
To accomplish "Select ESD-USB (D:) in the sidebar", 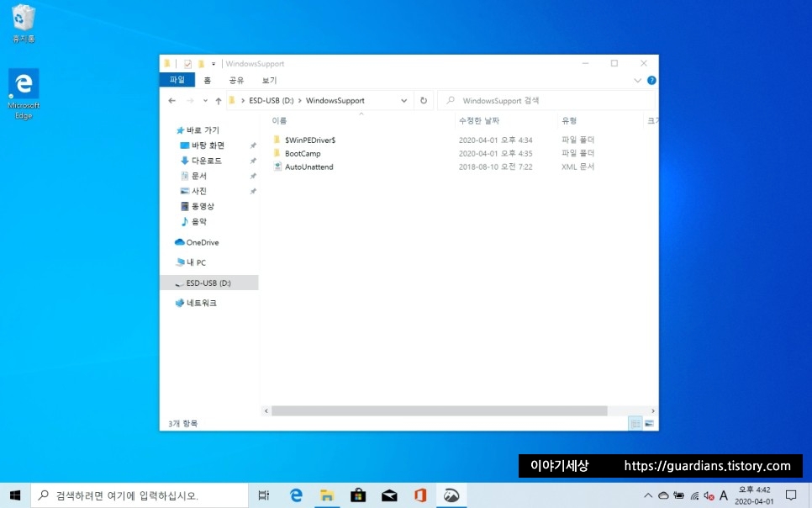I will pyautogui.click(x=208, y=283).
